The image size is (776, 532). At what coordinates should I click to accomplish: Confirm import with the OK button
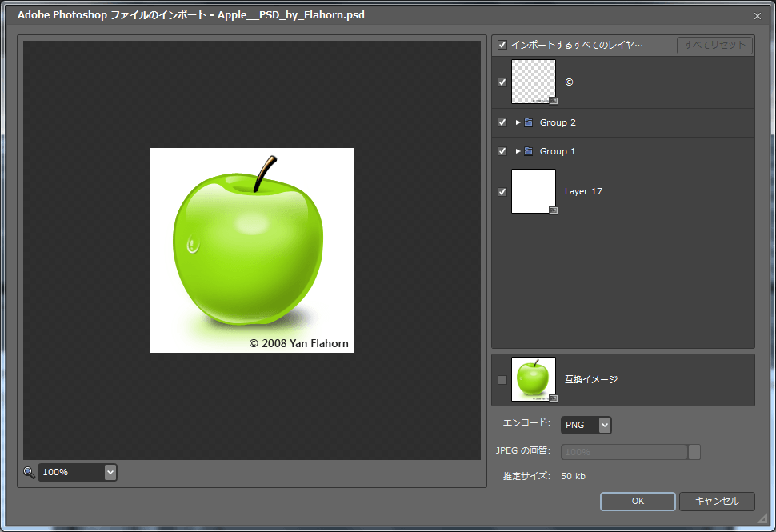[x=638, y=501]
